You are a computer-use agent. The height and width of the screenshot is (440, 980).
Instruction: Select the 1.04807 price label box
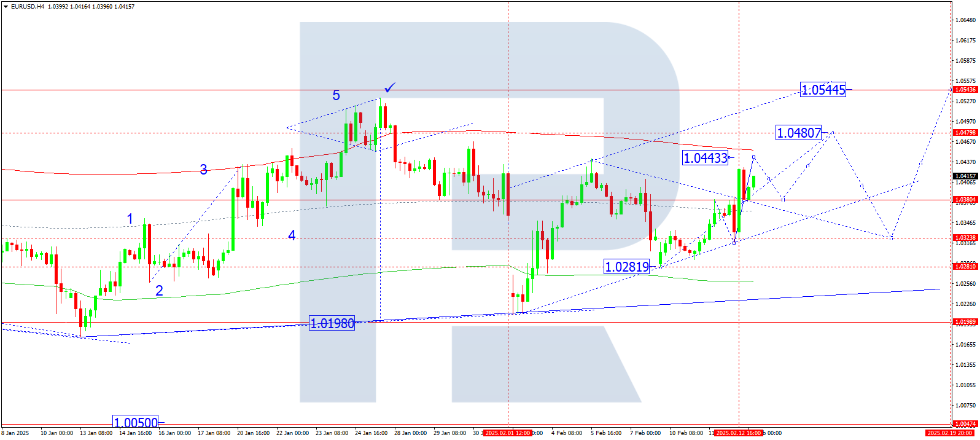pos(799,133)
